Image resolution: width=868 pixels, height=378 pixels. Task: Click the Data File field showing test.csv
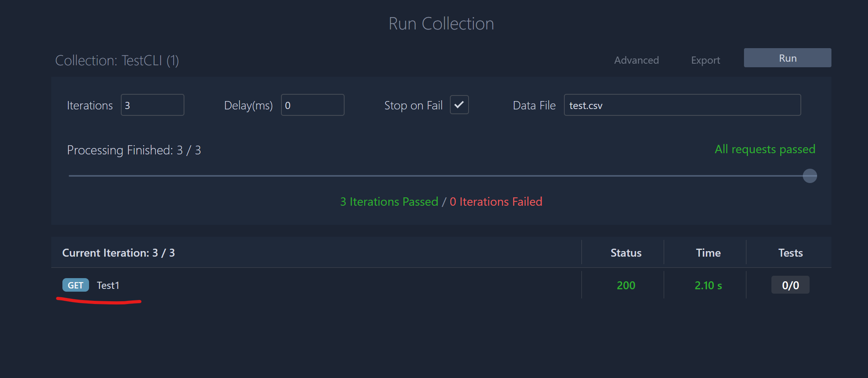(x=682, y=105)
